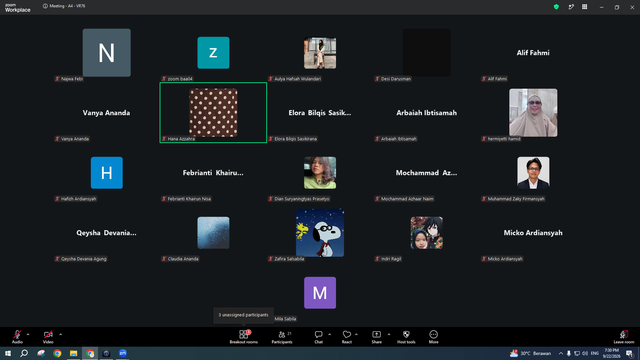Open the taskbar clock and calendar

611,353
